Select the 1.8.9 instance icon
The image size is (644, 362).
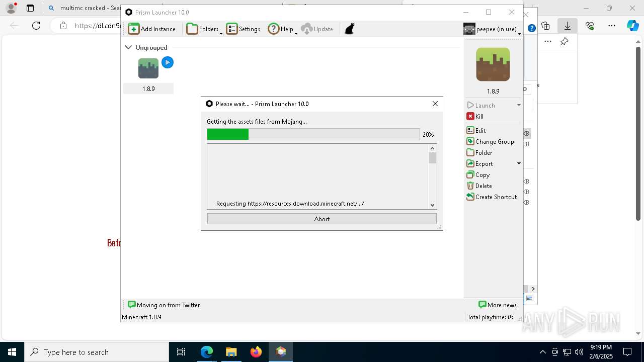tap(148, 68)
